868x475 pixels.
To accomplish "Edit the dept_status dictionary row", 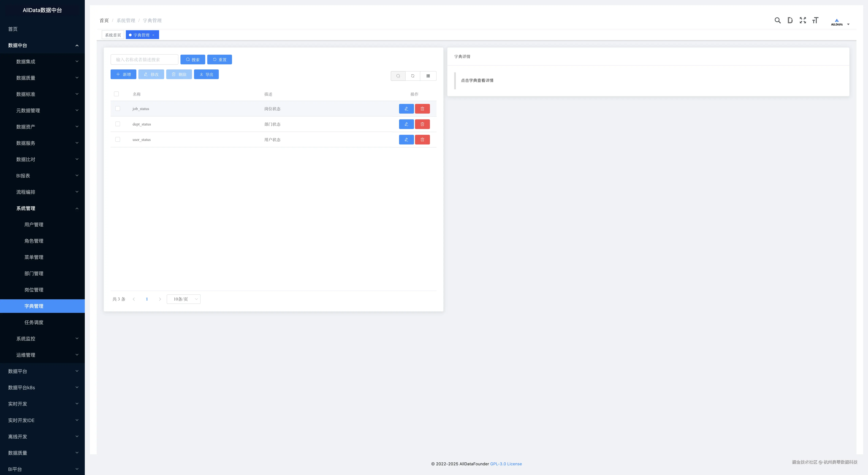I will (x=406, y=124).
